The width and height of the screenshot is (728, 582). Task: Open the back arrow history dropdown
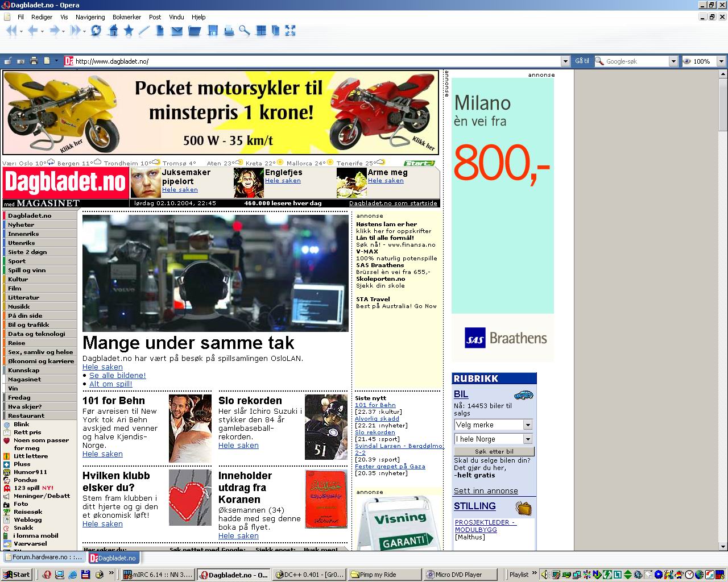[42, 31]
